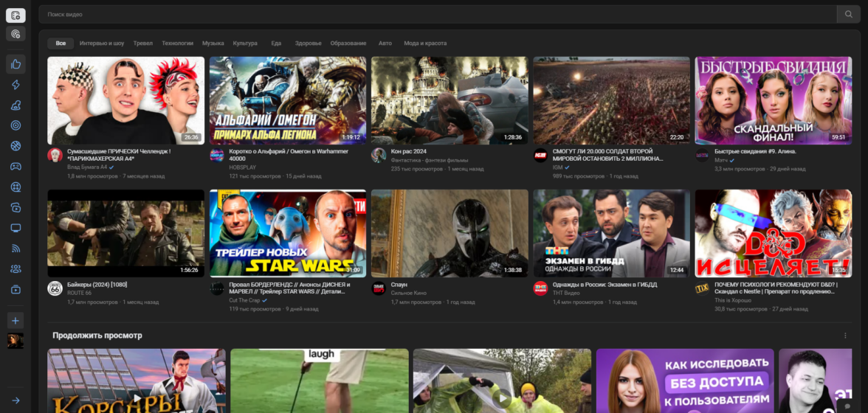Select the Музыка category tab
This screenshot has height=413, width=868.
click(x=213, y=44)
